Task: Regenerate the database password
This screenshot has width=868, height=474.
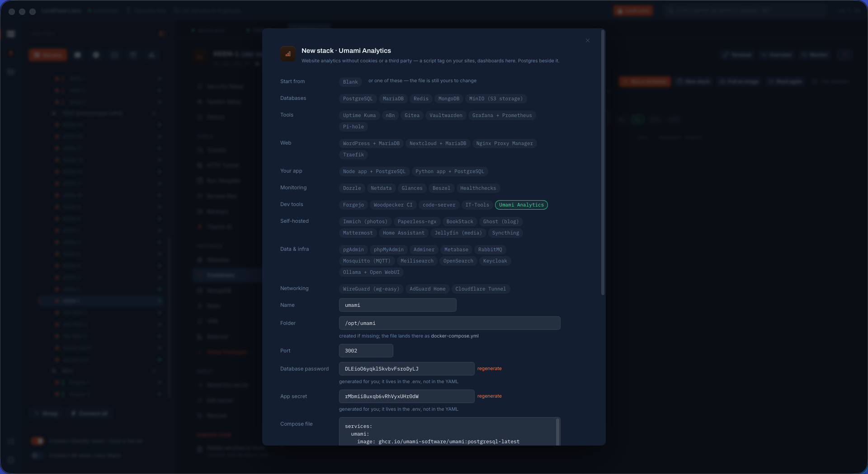Action: [490, 369]
